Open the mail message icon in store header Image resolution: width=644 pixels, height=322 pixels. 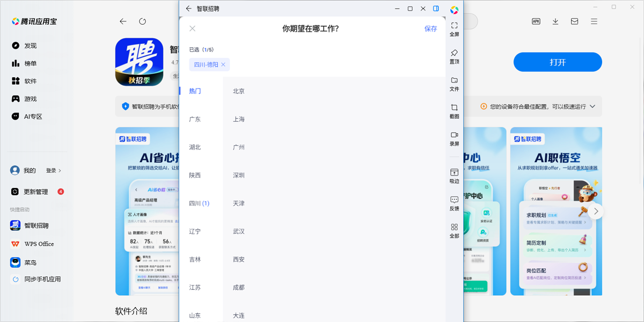[575, 21]
